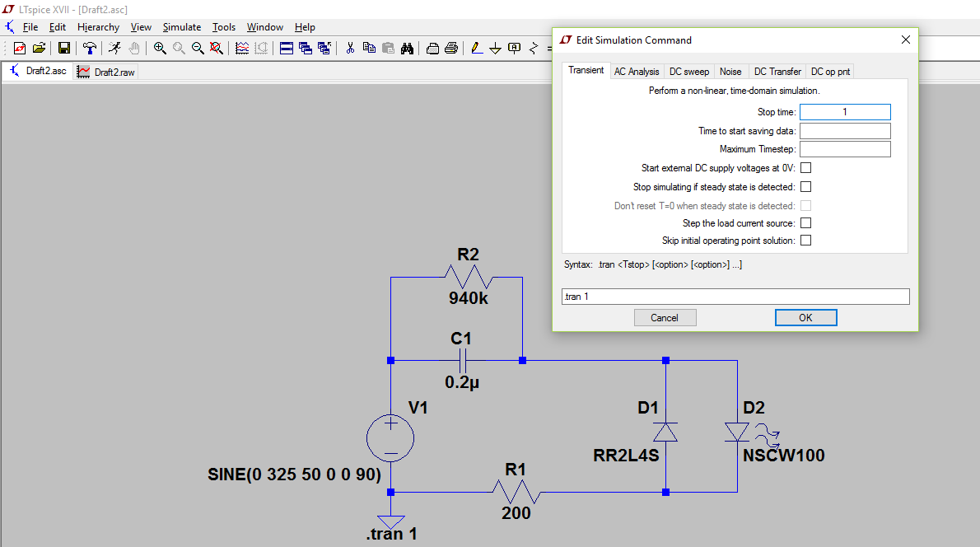Place ground symbol tool
The width and height of the screenshot is (980, 547).
pyautogui.click(x=495, y=48)
